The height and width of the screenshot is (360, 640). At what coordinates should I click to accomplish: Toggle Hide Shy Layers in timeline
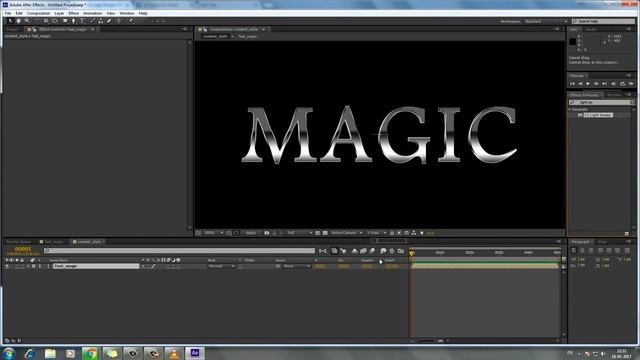tap(354, 251)
